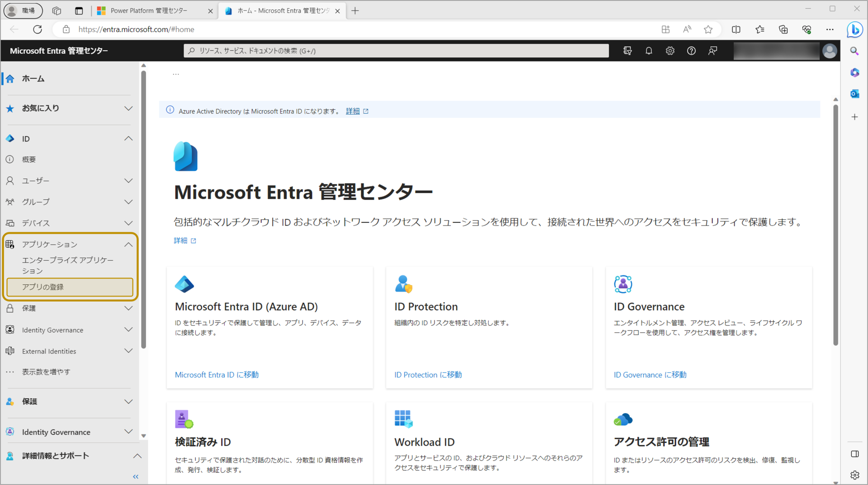The height and width of the screenshot is (485, 868).
Task: Expand the External Identities chevron
Action: (x=128, y=351)
